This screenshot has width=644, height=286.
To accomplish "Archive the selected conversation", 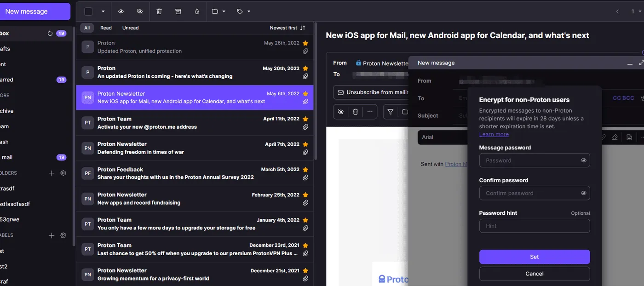I will [178, 11].
